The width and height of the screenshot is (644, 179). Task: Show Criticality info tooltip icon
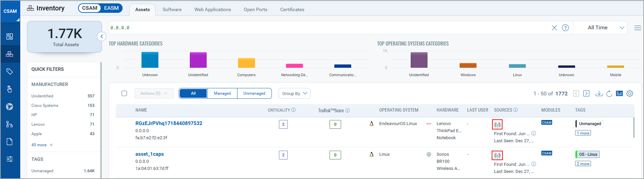coord(293,110)
